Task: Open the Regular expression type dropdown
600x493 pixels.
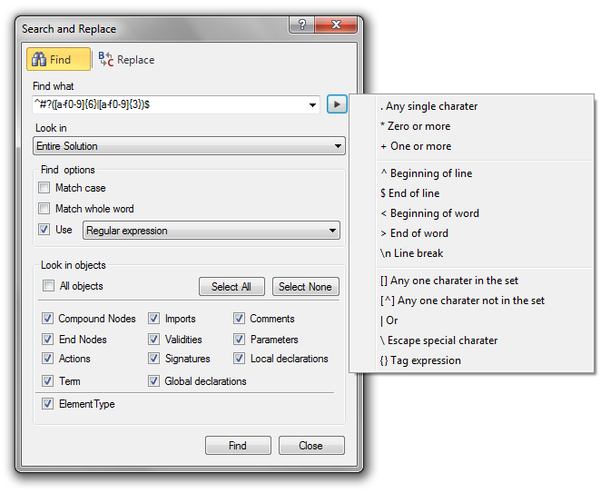Action: click(x=333, y=231)
